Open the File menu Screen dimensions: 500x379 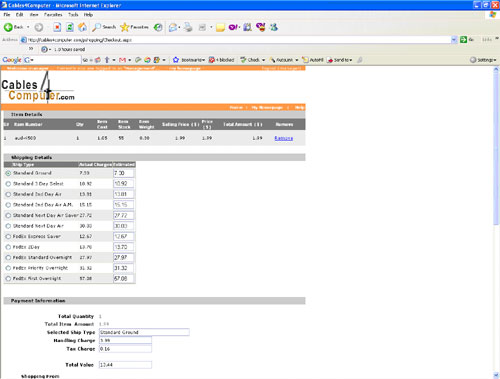[7, 15]
